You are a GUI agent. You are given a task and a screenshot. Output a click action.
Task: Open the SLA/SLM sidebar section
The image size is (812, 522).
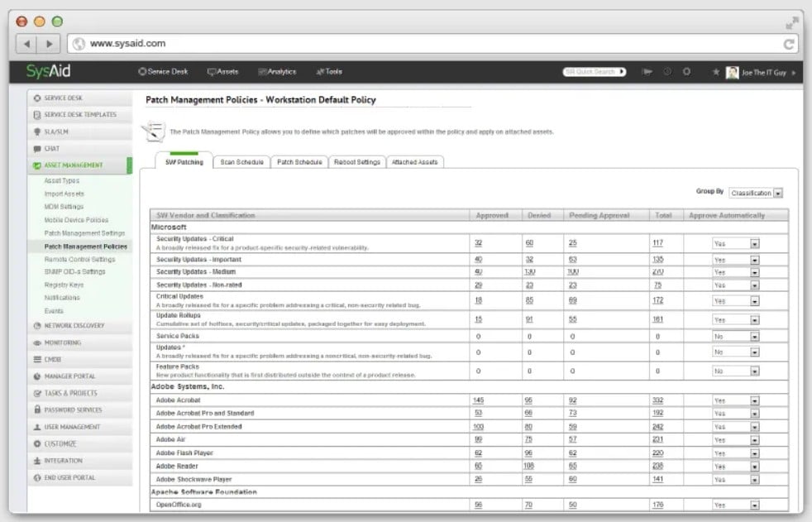(x=79, y=132)
